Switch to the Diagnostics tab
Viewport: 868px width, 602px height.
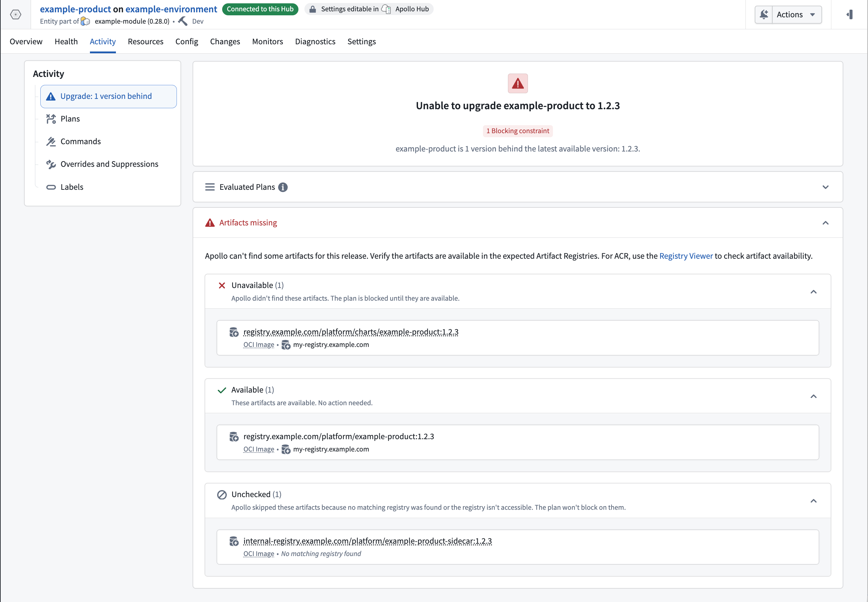[315, 42]
